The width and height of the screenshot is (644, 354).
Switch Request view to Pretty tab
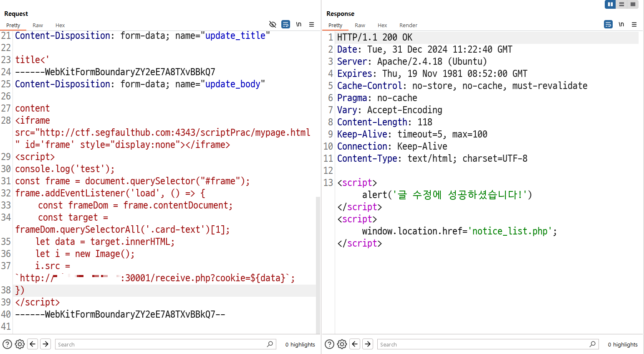[13, 25]
